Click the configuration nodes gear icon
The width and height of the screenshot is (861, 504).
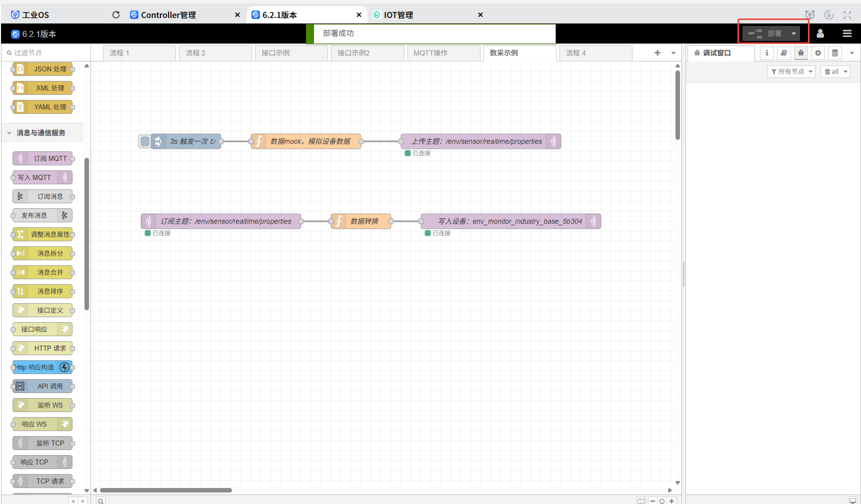point(818,53)
